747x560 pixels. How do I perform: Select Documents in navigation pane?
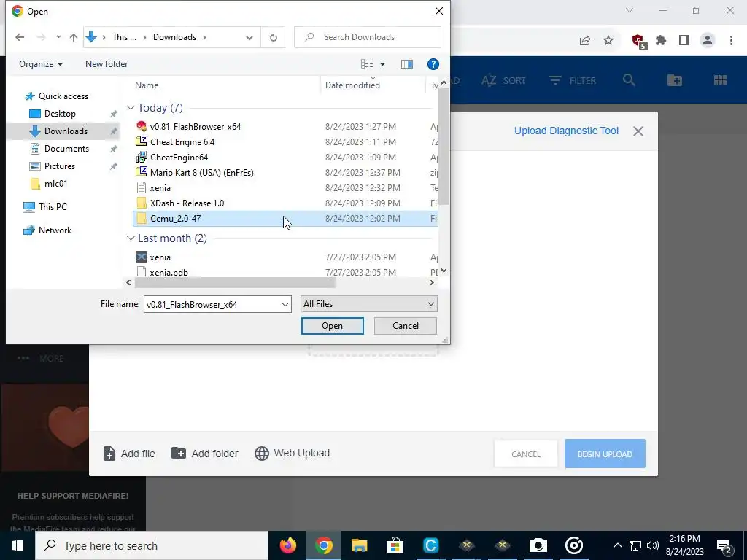click(66, 149)
